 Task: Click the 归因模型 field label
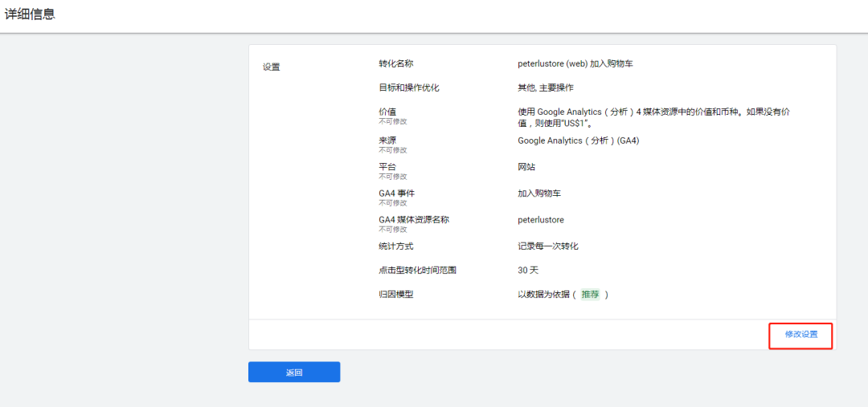pos(395,294)
